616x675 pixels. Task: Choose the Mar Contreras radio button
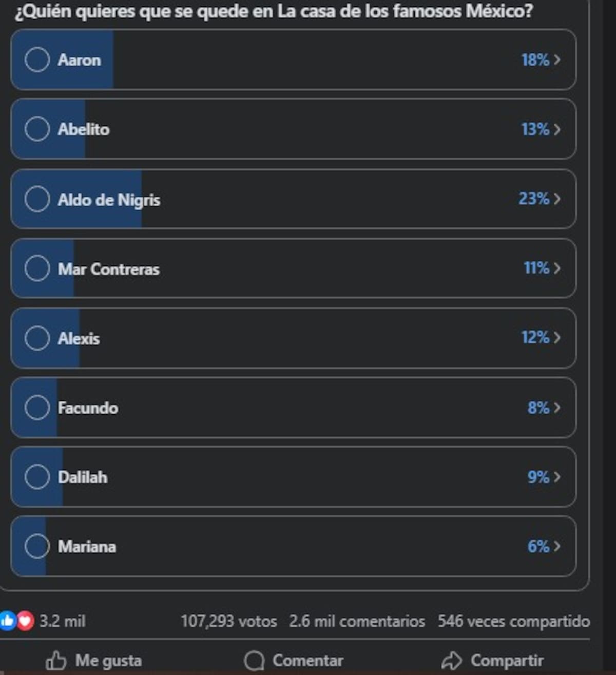coord(37,268)
